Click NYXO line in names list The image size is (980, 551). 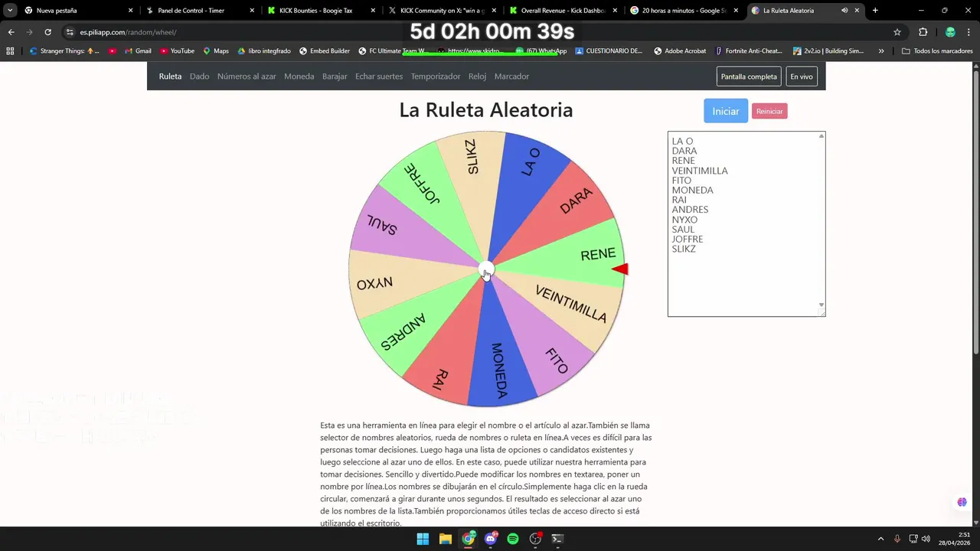click(684, 220)
